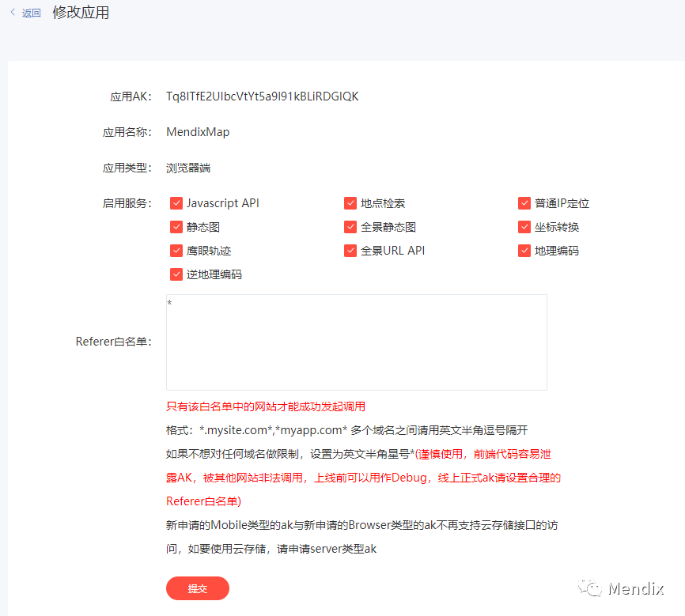Toggle 坐标转换 checkbox
This screenshot has width=685, height=616.
pos(524,227)
